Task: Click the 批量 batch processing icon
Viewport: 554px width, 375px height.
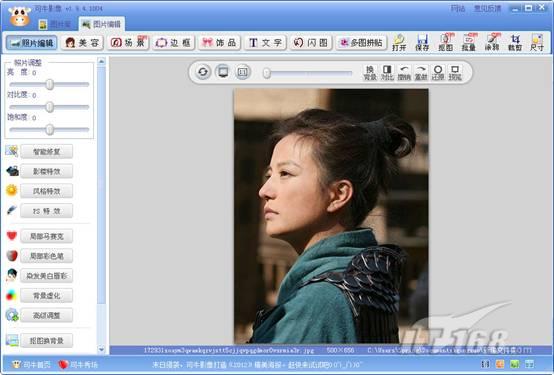Action: 468,42
